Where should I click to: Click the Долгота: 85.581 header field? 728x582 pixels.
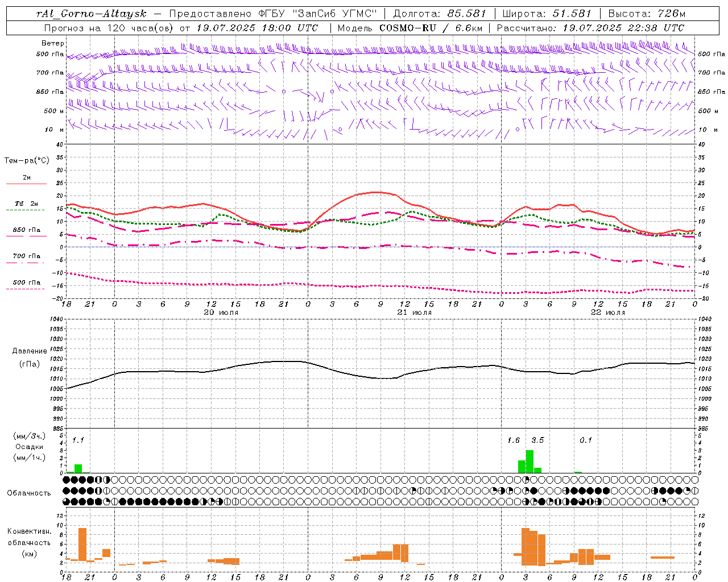(440, 14)
